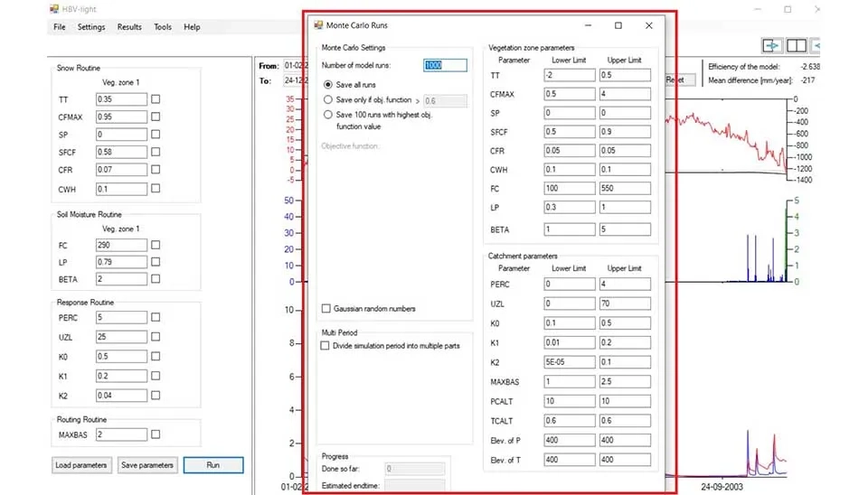Viewport: 868px width, 495px height.
Task: Check Divide simulation period into multiple parts
Action: (x=326, y=346)
